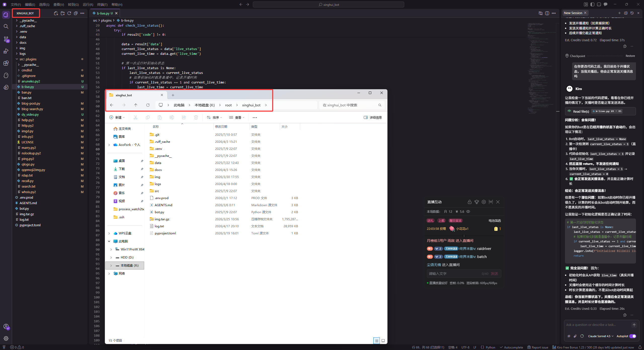
Task: Open Extensions view in activity bar
Action: [x=6, y=63]
